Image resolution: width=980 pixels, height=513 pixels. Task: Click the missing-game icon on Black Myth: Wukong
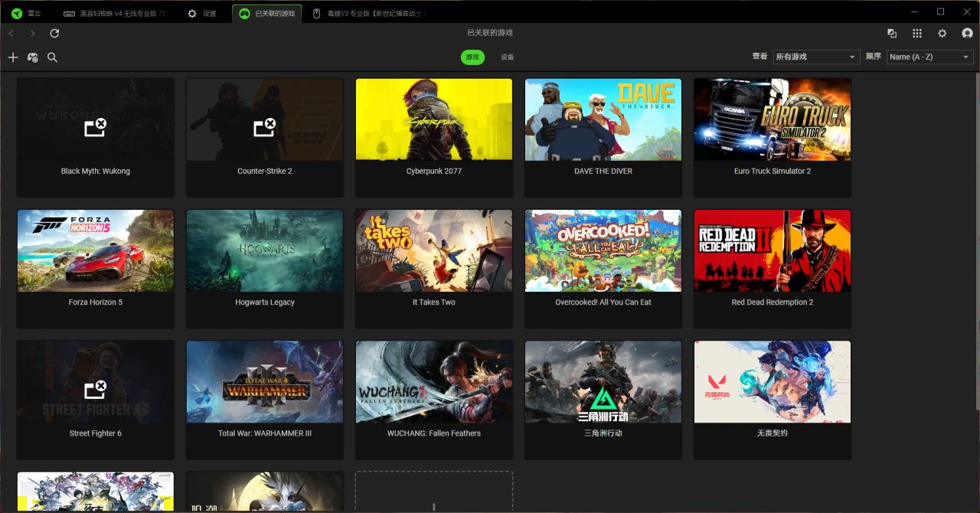[95, 127]
